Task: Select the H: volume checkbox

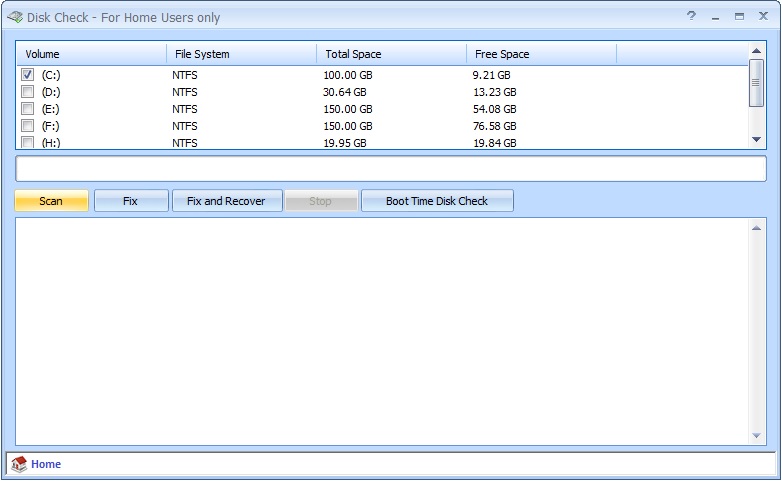Action: tap(27, 143)
